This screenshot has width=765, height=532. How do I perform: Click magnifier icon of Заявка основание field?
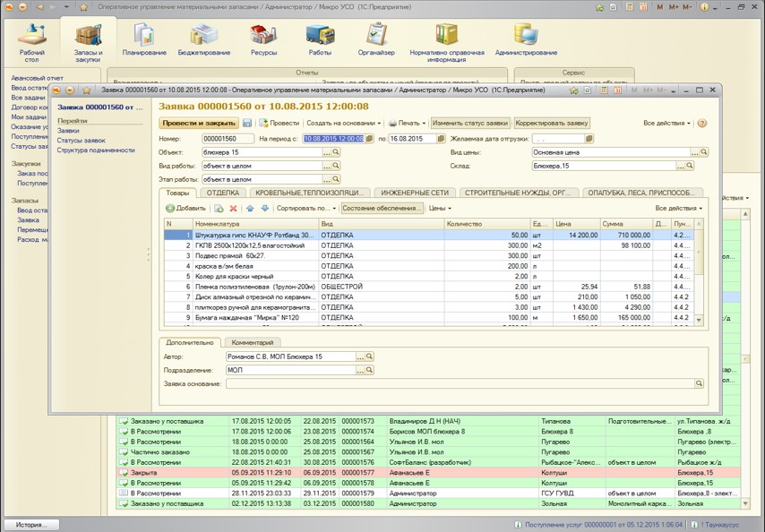(x=699, y=384)
